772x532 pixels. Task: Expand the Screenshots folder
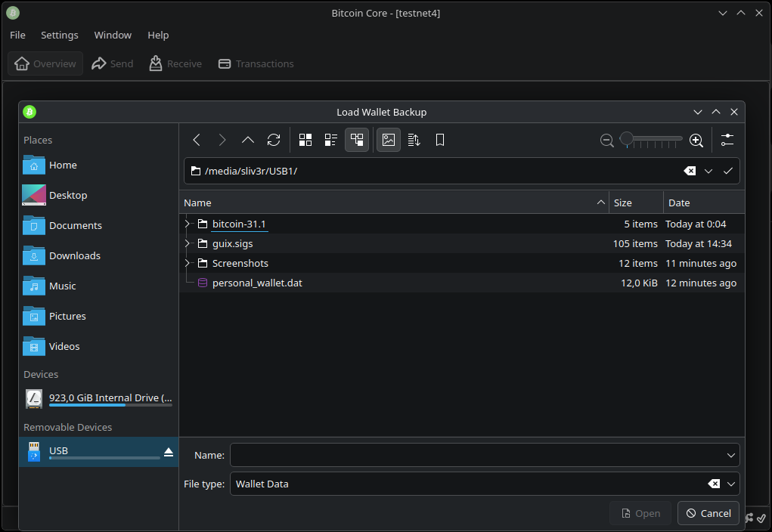point(187,263)
